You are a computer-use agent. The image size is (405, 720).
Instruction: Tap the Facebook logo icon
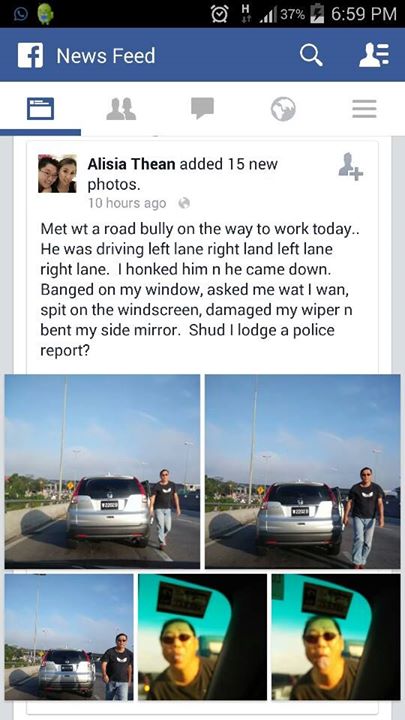tap(30, 56)
